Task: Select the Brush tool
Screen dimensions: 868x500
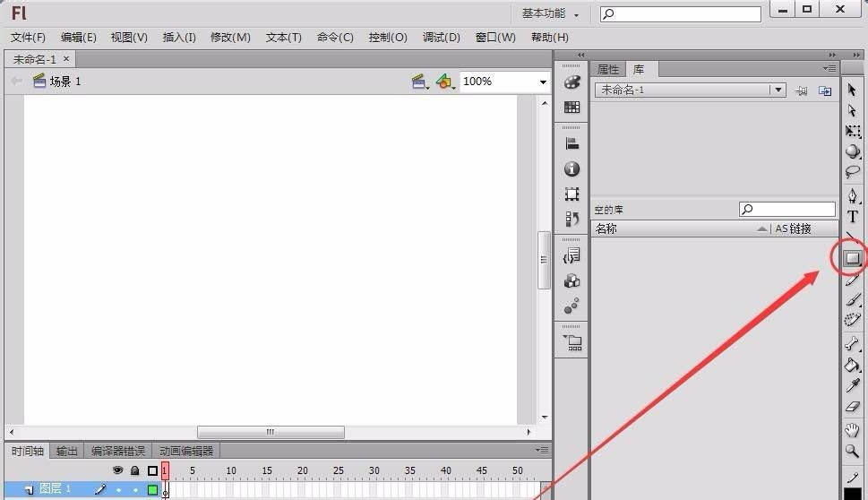Action: [853, 300]
